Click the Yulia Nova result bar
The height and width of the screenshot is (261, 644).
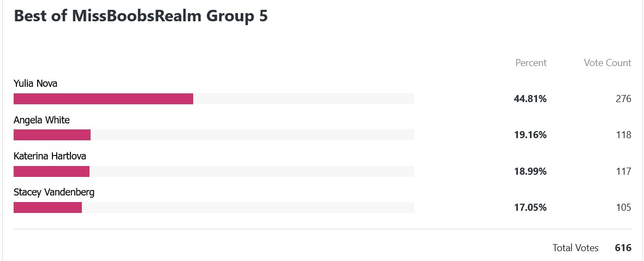[214, 99]
